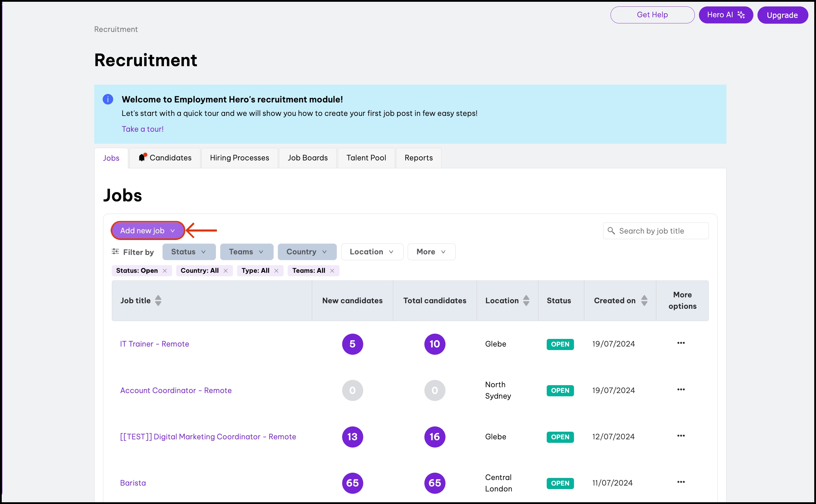
Task: Open the Location filter dropdown
Action: pyautogui.click(x=372, y=252)
